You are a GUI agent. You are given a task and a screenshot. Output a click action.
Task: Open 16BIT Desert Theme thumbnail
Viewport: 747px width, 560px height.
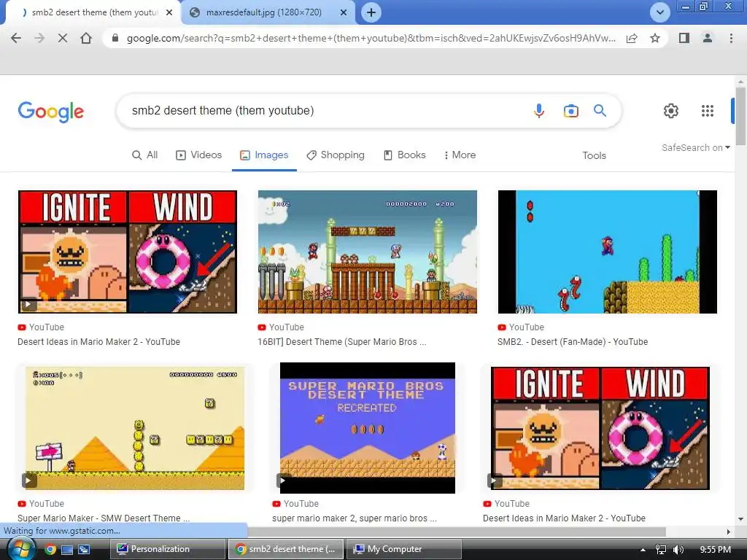[x=368, y=252]
